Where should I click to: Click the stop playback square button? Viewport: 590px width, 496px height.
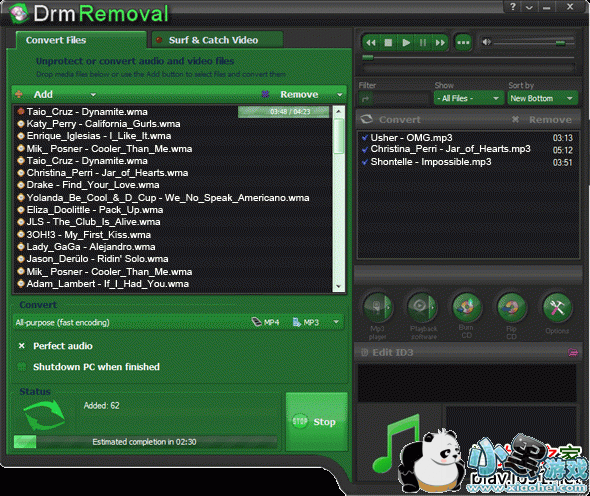[x=388, y=43]
